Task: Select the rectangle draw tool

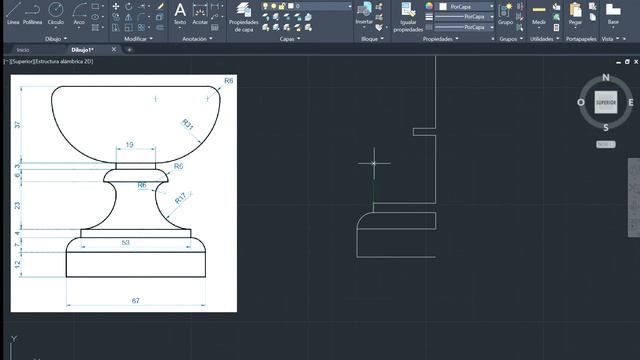Action: [95, 7]
